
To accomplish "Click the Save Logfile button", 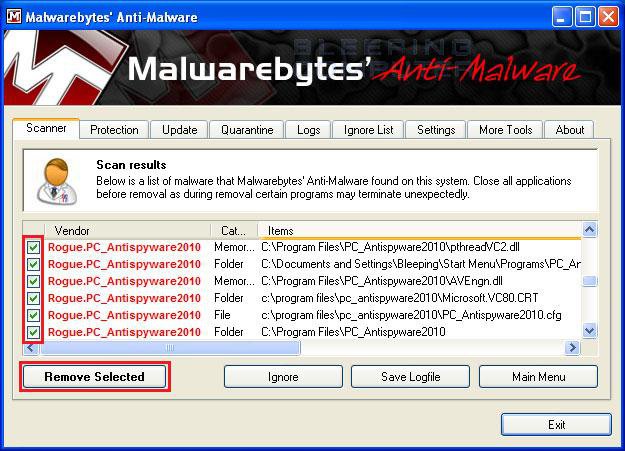I will click(x=411, y=377).
